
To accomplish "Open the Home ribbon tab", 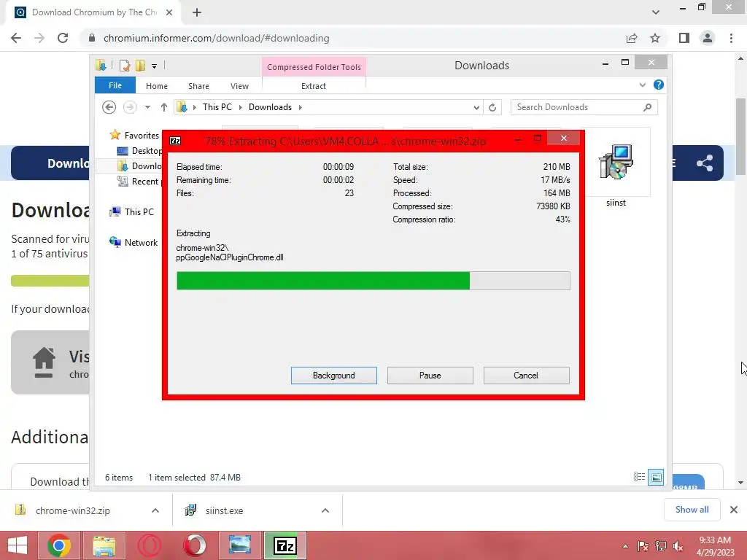I will click(x=157, y=86).
